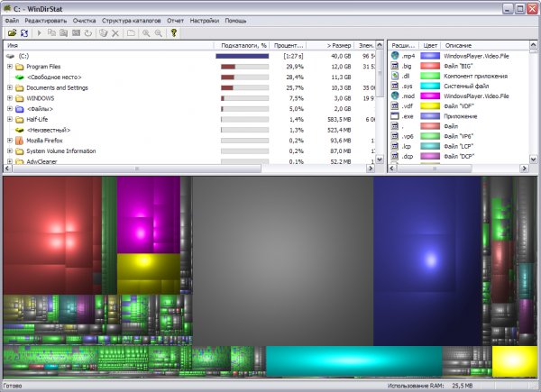The width and height of the screenshot is (541, 392).
Task: Sort by the Цвет column header
Action: point(430,46)
